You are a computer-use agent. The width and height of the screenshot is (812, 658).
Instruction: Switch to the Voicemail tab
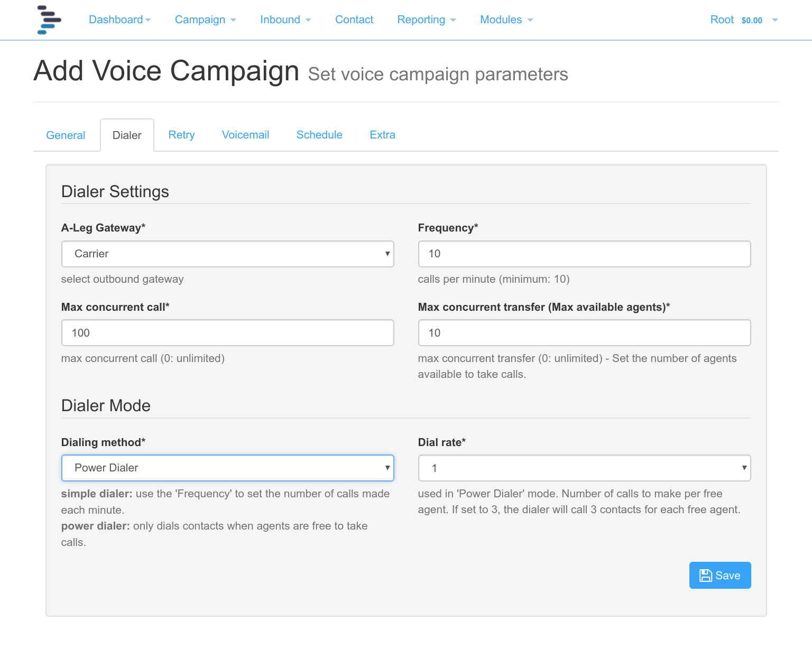point(245,135)
